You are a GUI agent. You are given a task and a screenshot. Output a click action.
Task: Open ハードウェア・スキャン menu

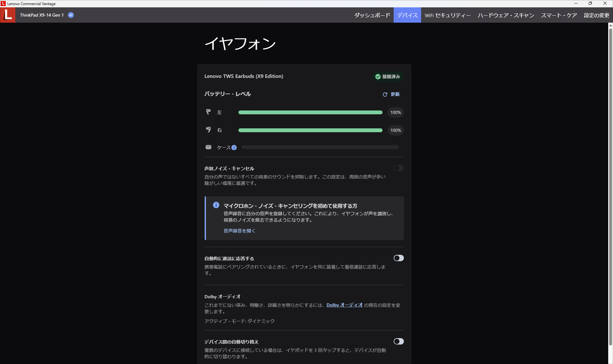tap(506, 15)
